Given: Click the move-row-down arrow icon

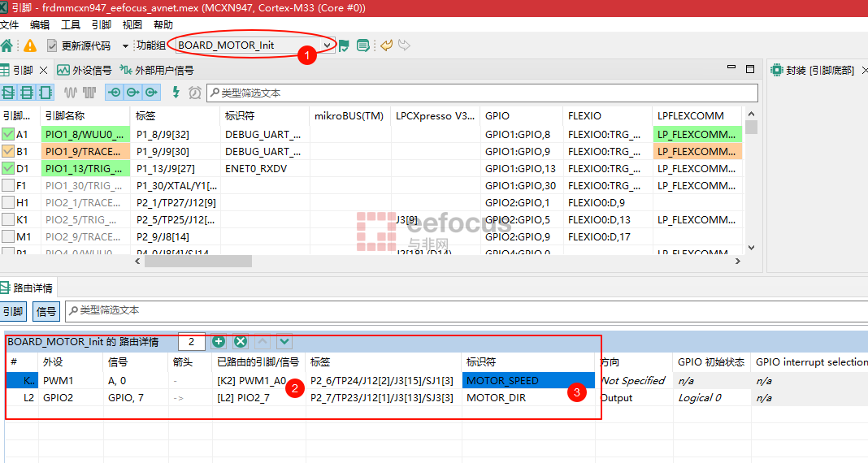Looking at the screenshot, I should point(284,341).
